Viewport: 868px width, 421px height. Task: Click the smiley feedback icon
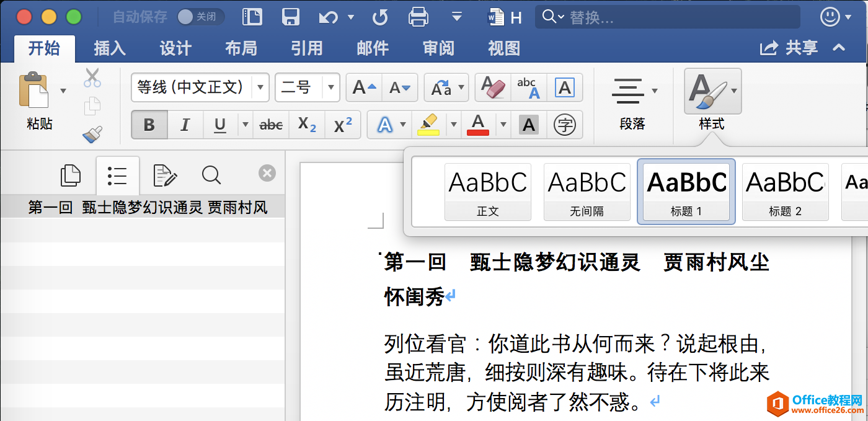pyautogui.click(x=830, y=17)
